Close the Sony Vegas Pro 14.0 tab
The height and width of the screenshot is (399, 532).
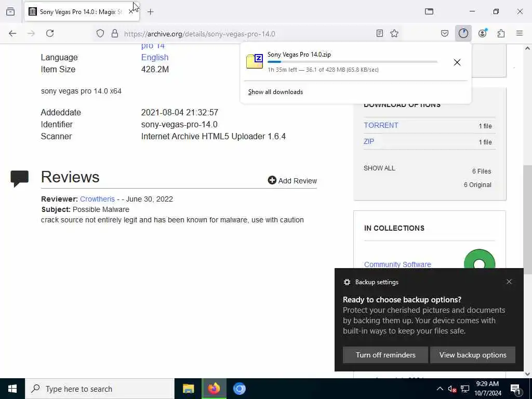coord(131,12)
